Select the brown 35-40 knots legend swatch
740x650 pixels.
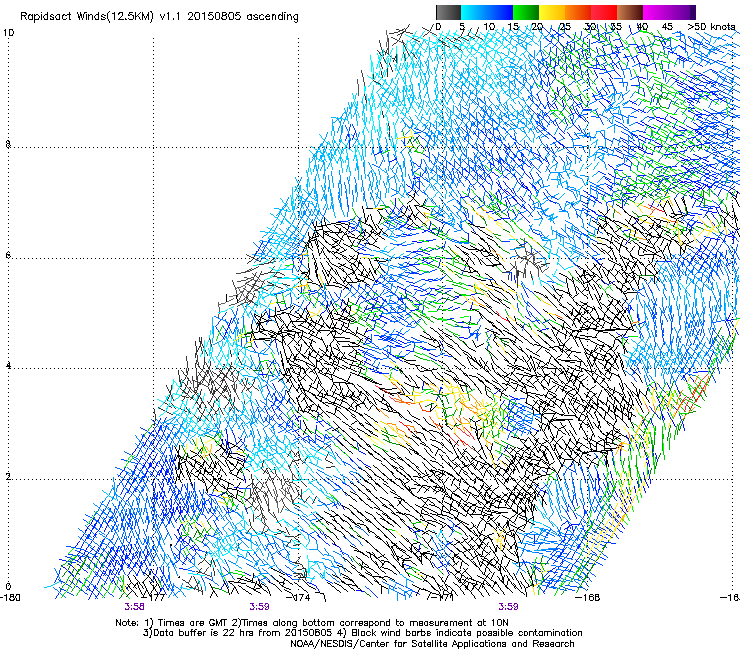point(630,12)
